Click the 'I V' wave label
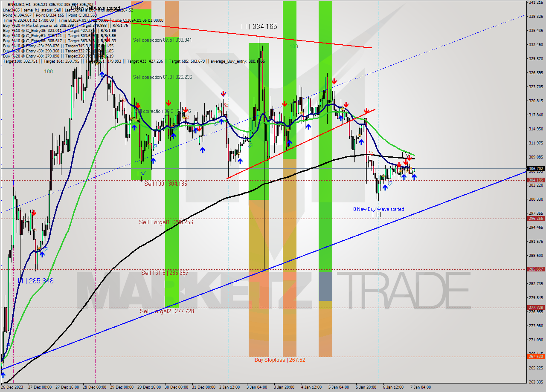 (142, 173)
